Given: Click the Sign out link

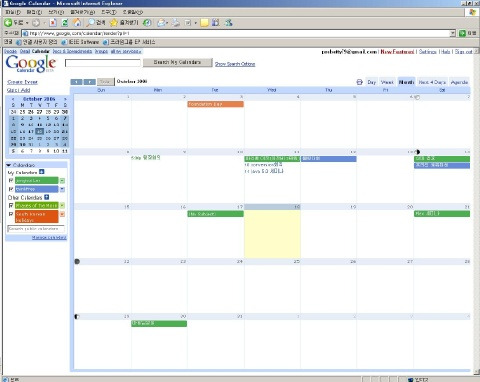Looking at the screenshot, I should pyautogui.click(x=464, y=52).
